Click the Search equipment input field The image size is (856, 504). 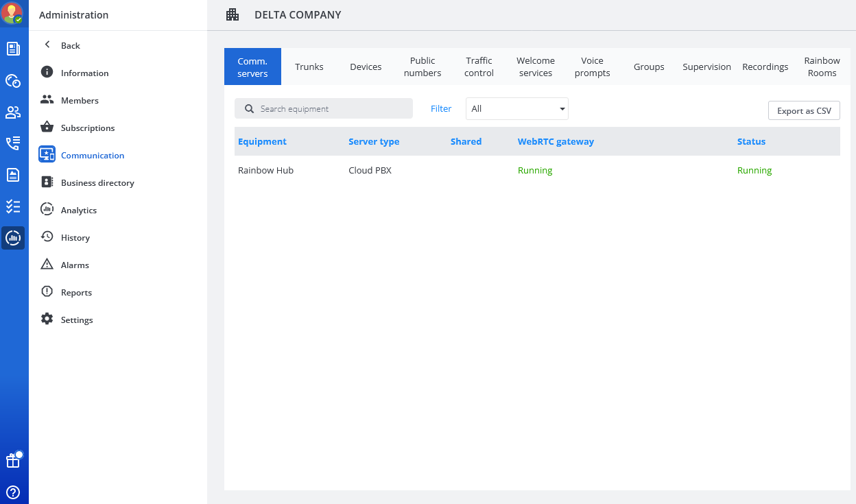[329, 109]
